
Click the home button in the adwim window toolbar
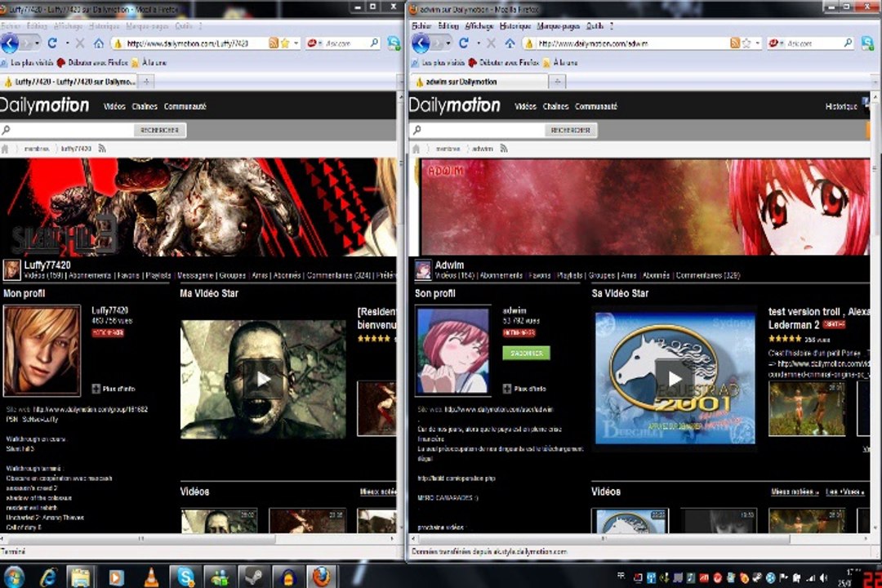[510, 42]
